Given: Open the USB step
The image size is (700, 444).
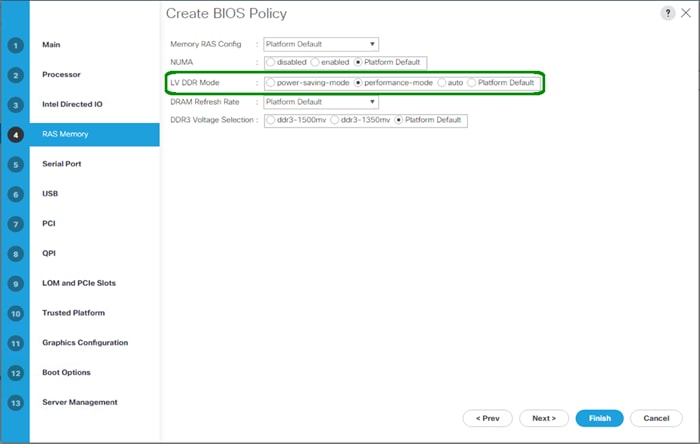Looking at the screenshot, I should point(50,194).
